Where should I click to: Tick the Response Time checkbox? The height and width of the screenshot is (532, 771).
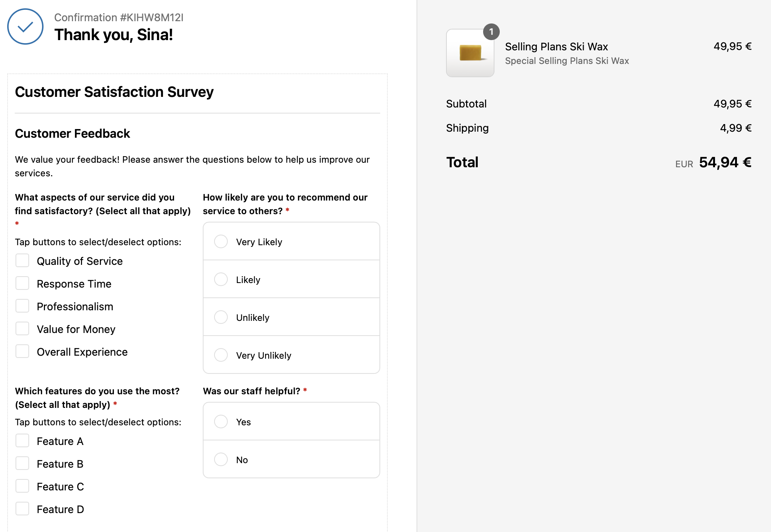tap(22, 283)
